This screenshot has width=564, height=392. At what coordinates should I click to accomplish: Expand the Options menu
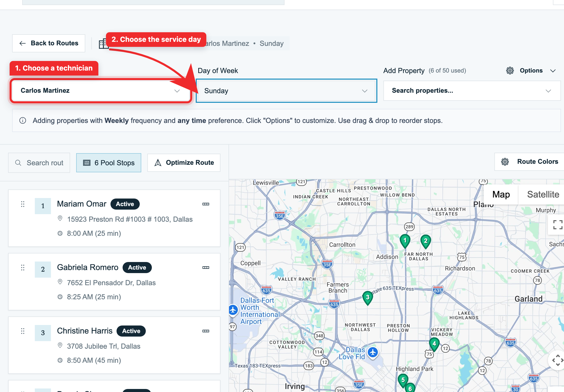pos(531,71)
